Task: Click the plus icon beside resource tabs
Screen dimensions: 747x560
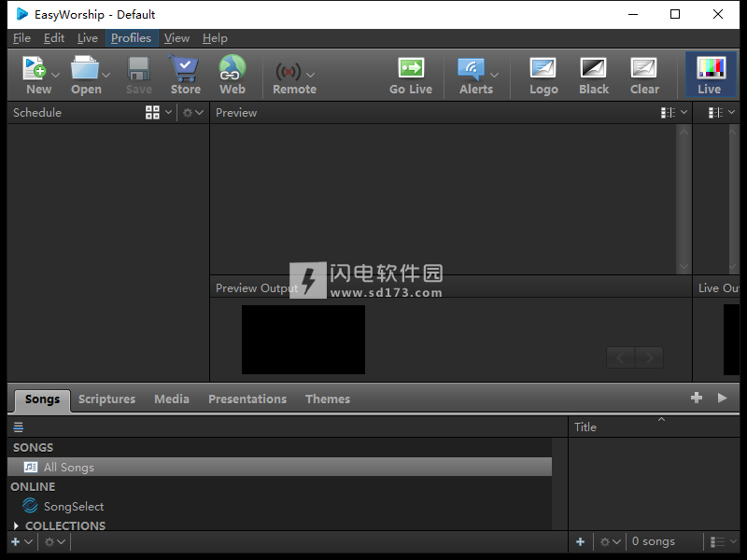Action: 697,398
